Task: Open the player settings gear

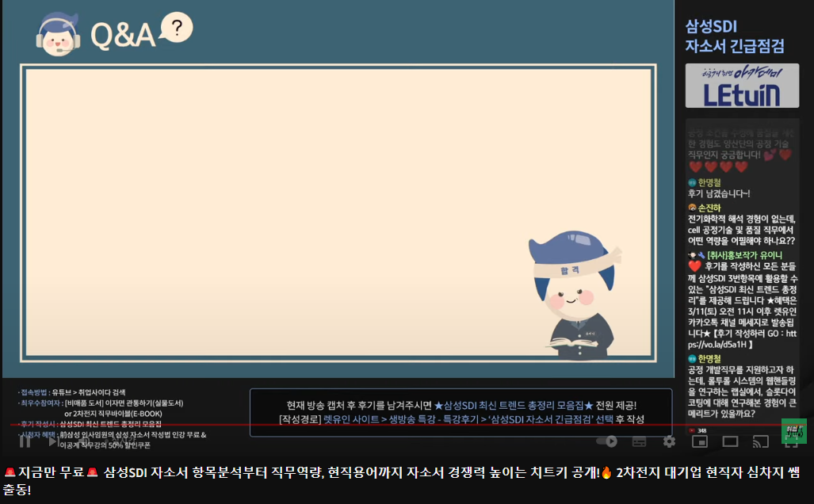Action: click(669, 441)
